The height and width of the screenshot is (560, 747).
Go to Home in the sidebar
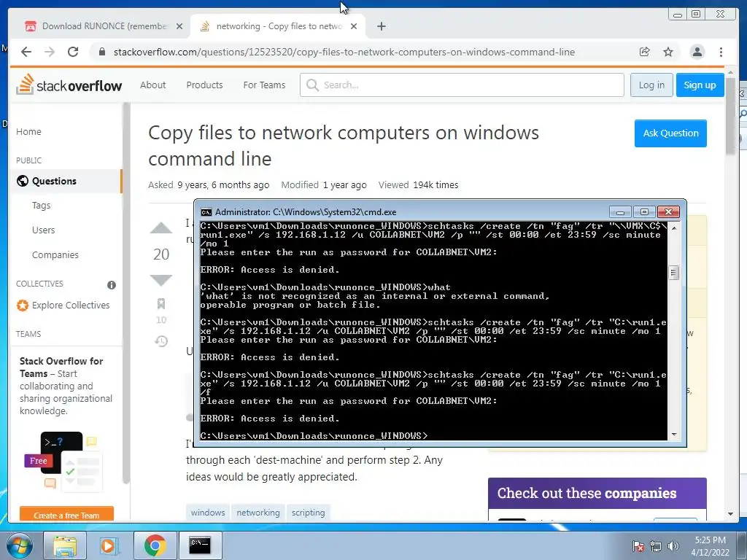coord(28,131)
